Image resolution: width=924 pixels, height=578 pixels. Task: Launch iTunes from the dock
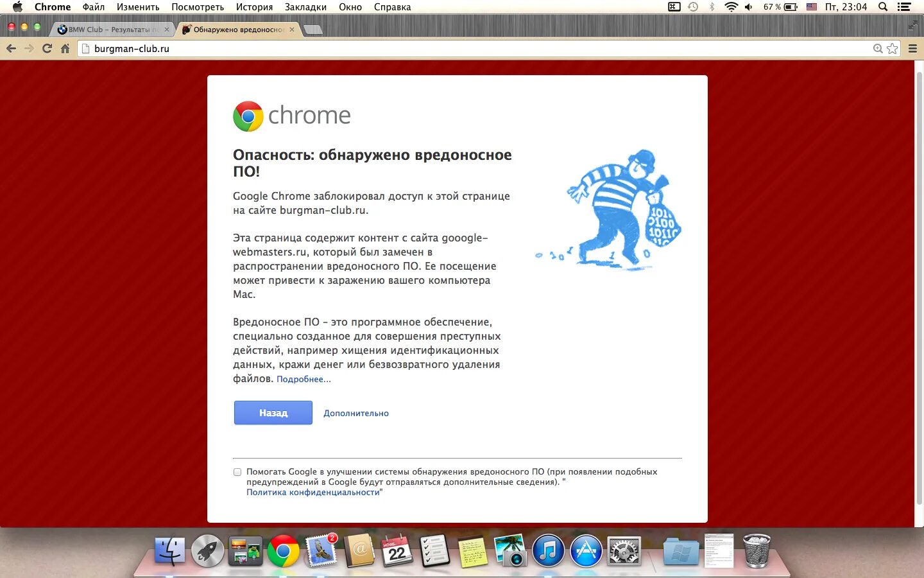tap(548, 551)
